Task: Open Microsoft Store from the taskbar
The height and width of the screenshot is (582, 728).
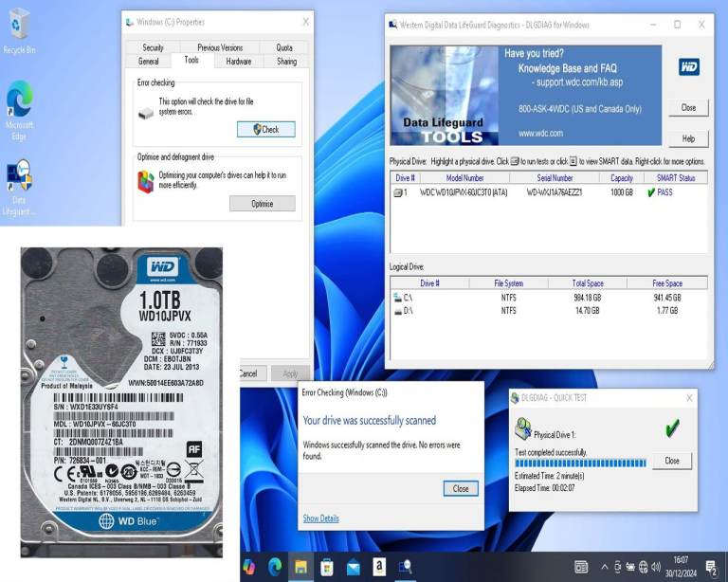Action: coord(327,567)
